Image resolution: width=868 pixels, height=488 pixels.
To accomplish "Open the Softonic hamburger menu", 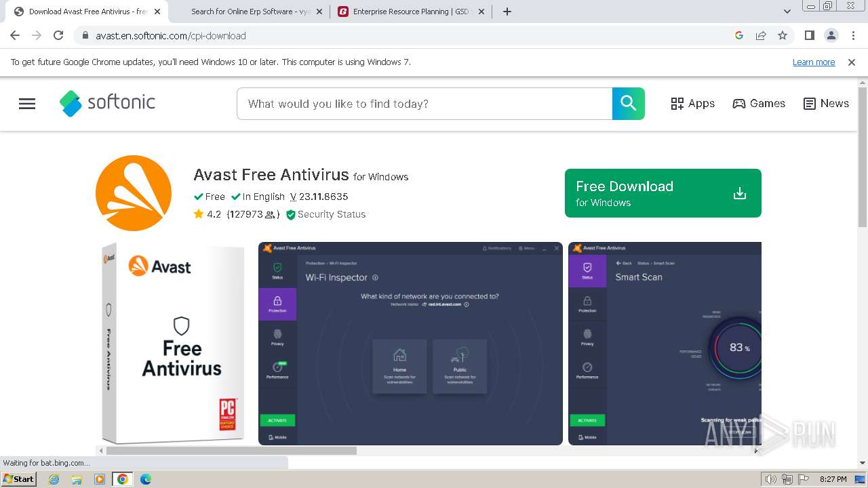I will pos(27,104).
